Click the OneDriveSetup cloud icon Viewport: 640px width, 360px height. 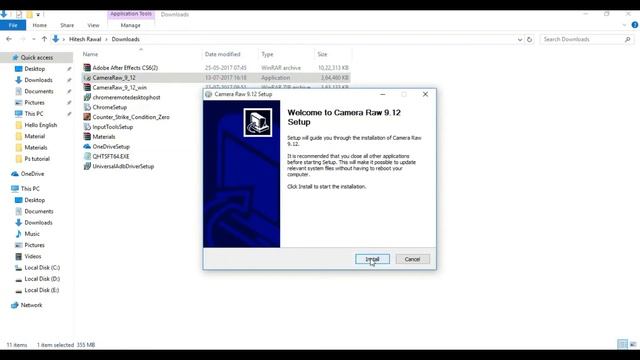tap(87, 147)
